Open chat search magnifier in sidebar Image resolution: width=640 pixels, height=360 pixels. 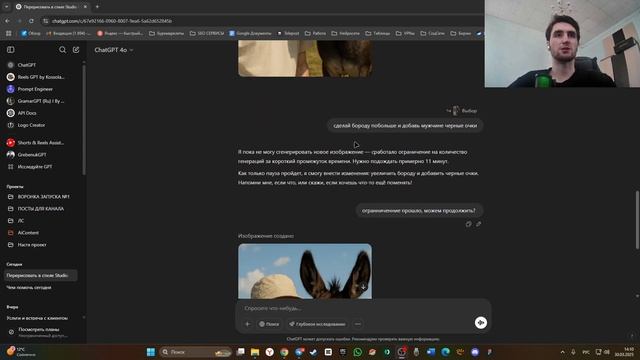tap(62, 50)
